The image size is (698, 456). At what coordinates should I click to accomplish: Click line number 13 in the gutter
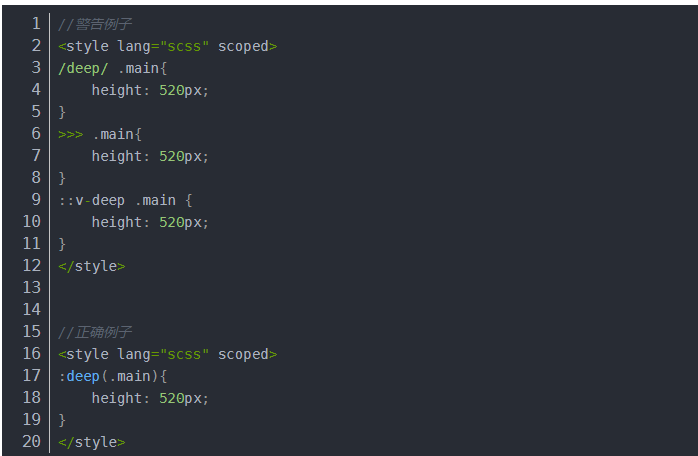click(31, 288)
